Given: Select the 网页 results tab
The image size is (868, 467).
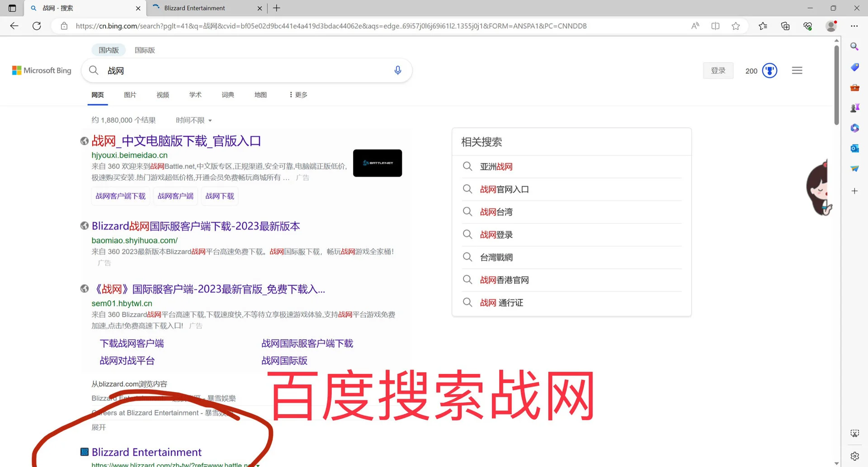Looking at the screenshot, I should coord(98,95).
